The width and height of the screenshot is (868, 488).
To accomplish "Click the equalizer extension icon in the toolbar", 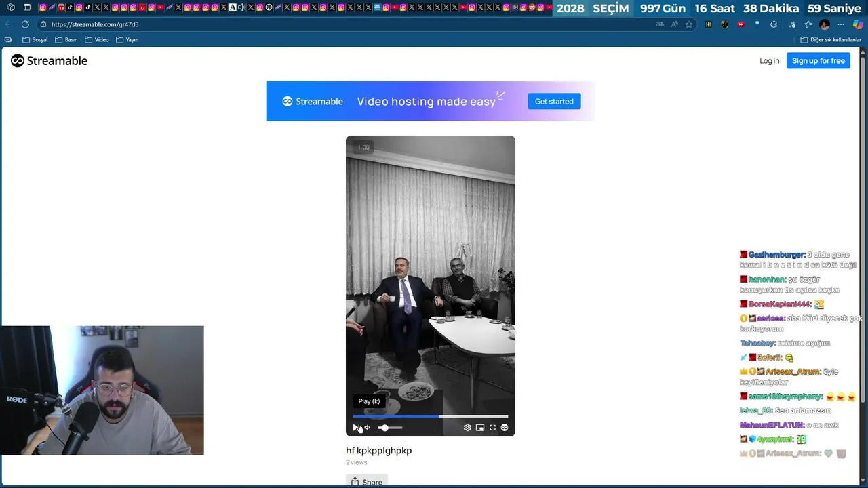I will tap(709, 24).
